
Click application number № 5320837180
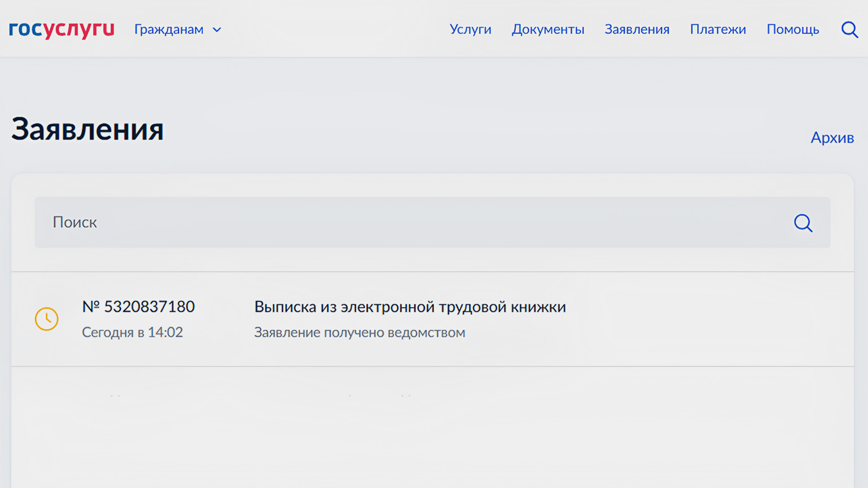tap(139, 307)
